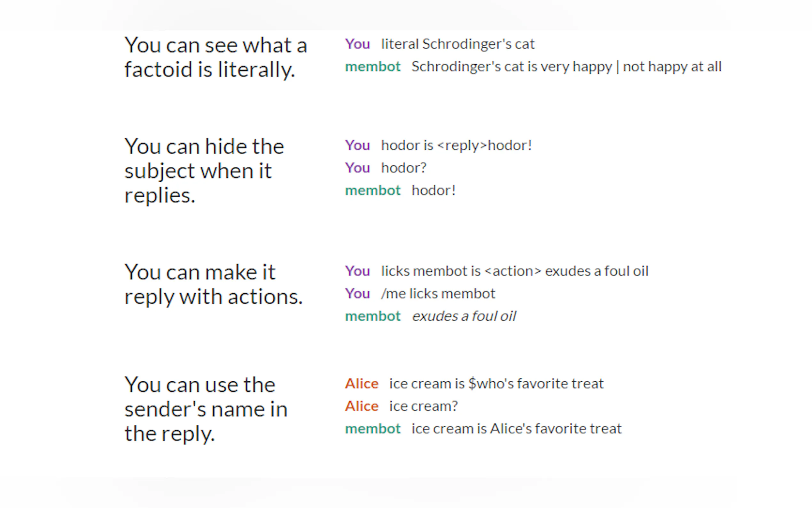Image resolution: width=812 pixels, height=508 pixels.
Task: Click the 'ice cream?' question message
Action: (x=423, y=406)
